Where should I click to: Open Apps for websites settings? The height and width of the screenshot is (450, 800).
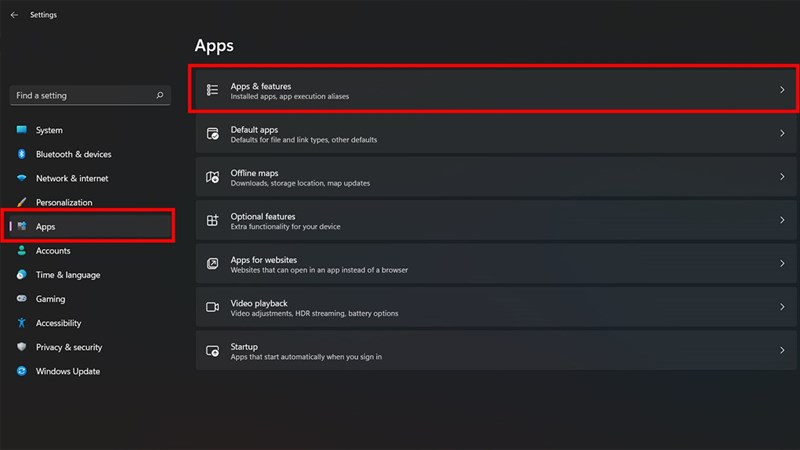(x=495, y=263)
